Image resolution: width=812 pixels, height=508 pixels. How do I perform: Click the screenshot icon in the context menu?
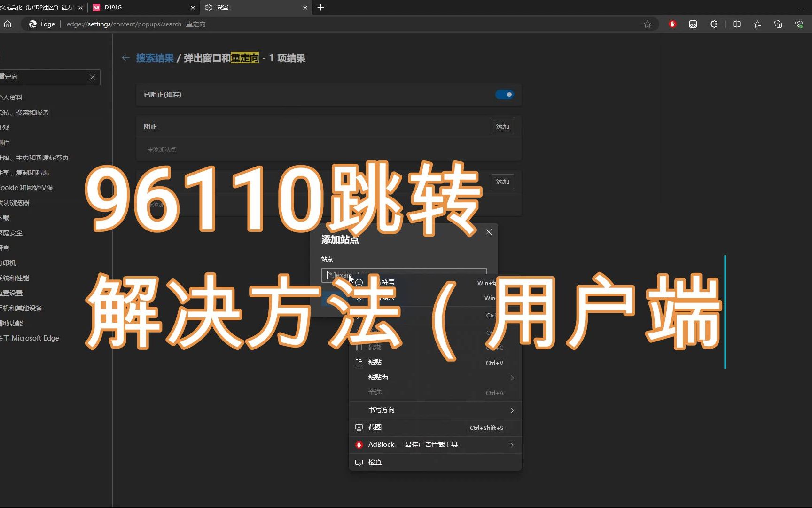click(359, 428)
